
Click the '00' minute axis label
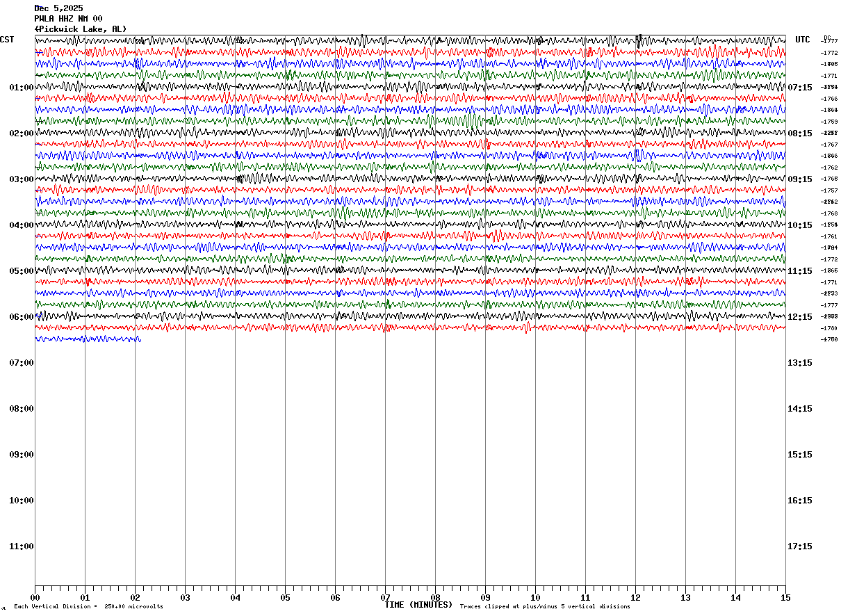pos(35,597)
